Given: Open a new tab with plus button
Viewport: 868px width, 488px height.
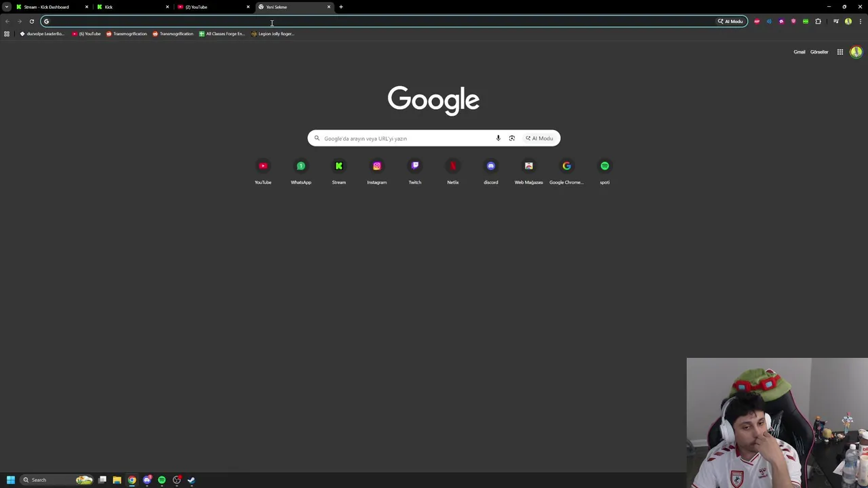Looking at the screenshot, I should pyautogui.click(x=341, y=7).
